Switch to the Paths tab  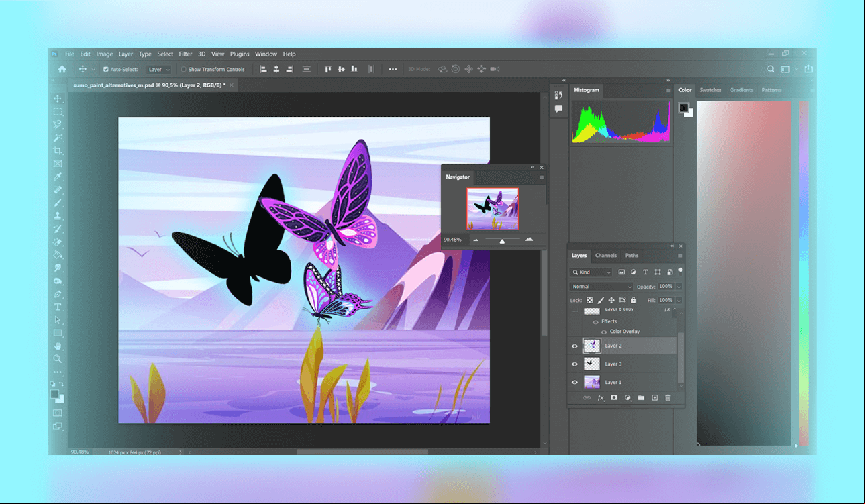point(631,256)
